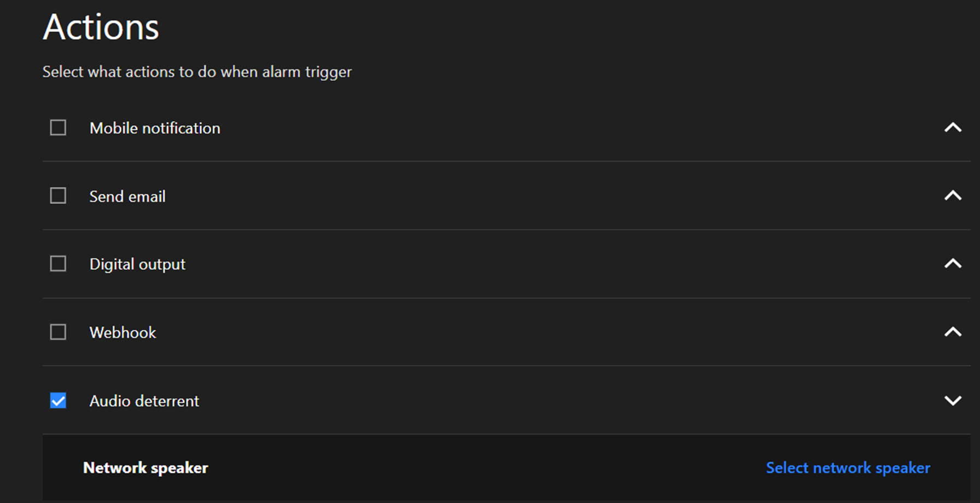Uncheck the Audio deterrent checkbox

point(58,401)
